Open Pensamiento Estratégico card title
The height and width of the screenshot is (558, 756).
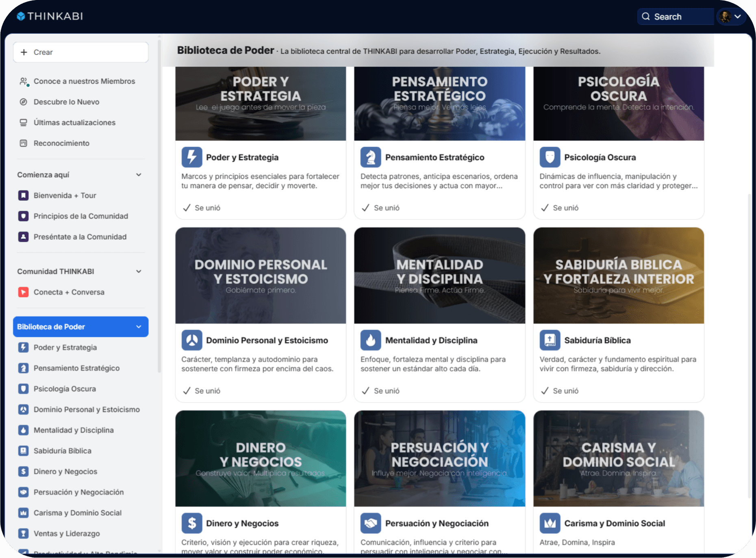[x=435, y=158]
